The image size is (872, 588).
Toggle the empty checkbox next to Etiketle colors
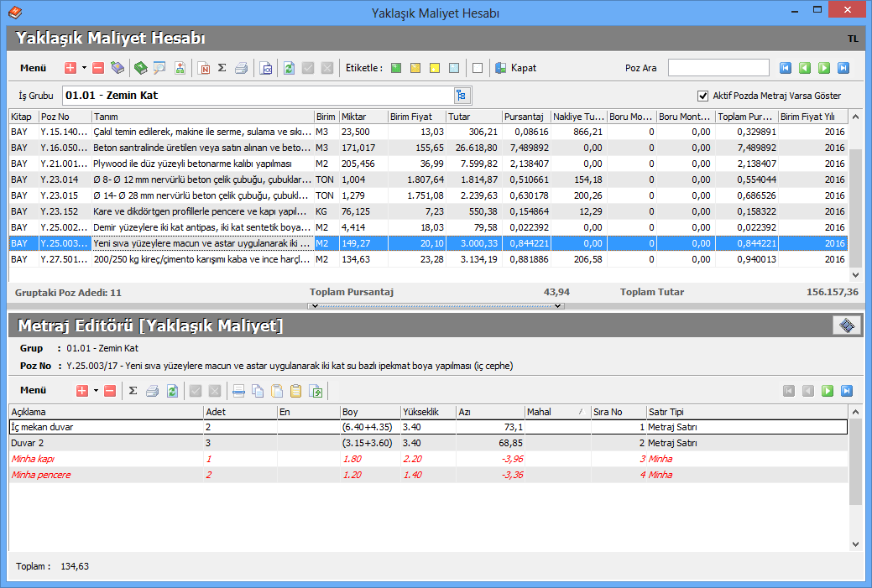click(x=478, y=68)
